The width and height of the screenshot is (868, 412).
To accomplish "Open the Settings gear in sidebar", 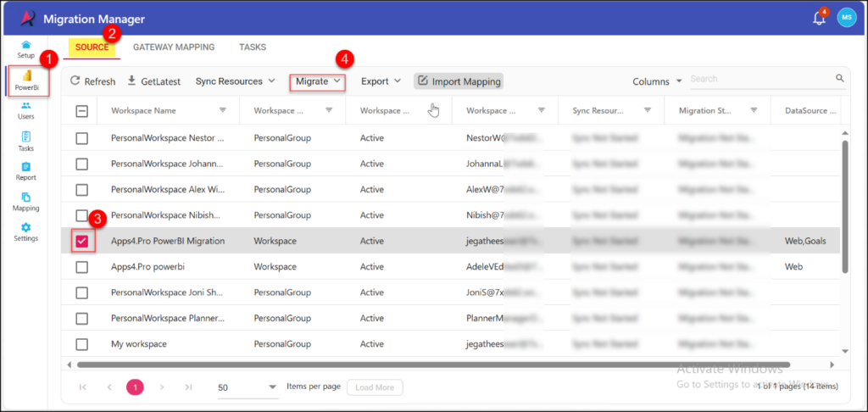I will pyautogui.click(x=26, y=227).
